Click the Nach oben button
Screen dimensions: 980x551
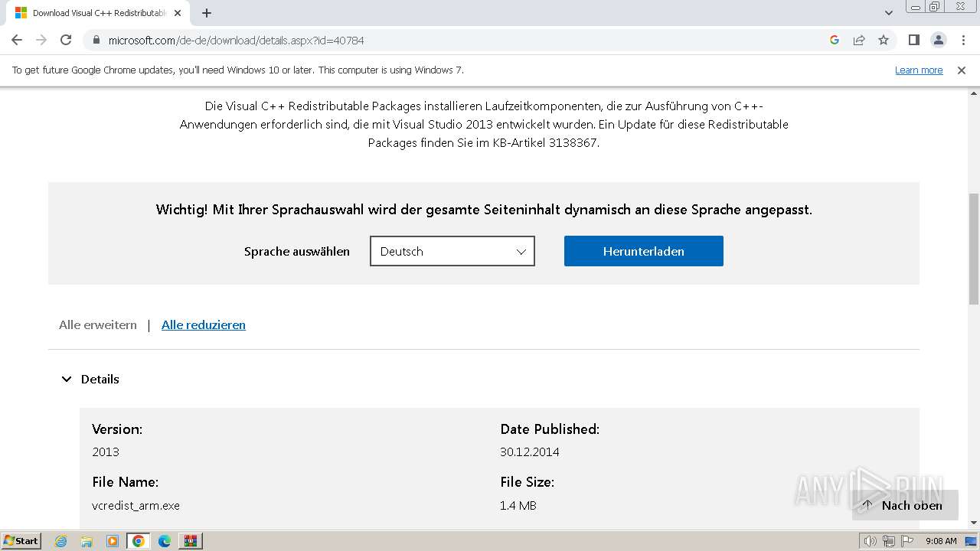(x=905, y=505)
